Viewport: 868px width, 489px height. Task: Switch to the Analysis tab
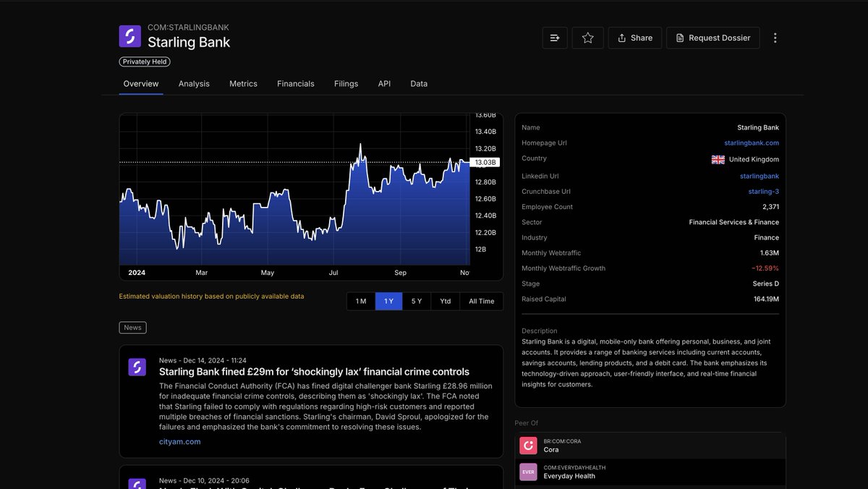[x=194, y=84]
